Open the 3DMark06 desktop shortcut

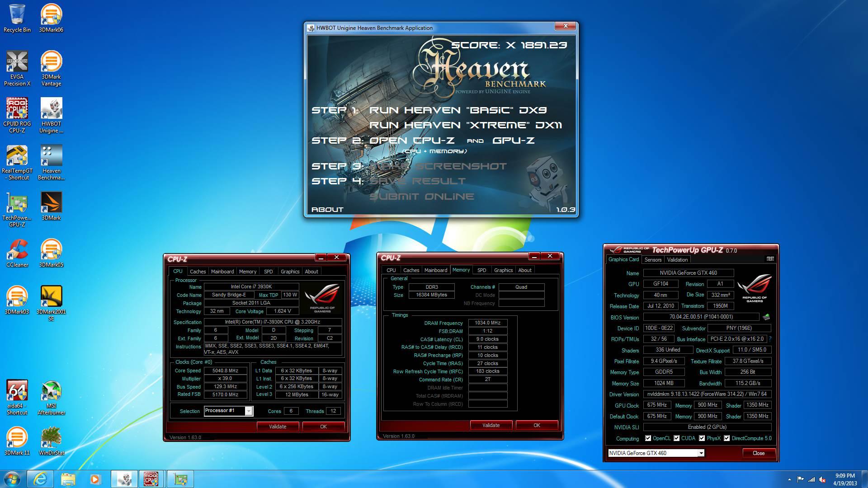pos(51,18)
